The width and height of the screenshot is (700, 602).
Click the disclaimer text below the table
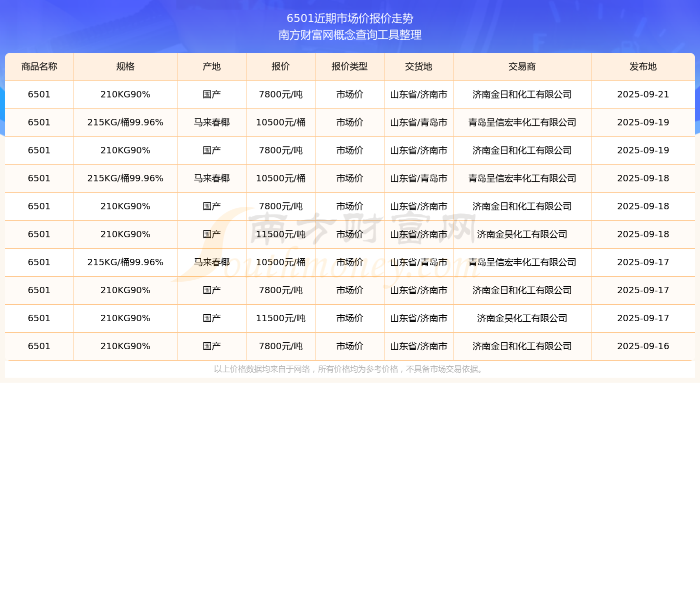pyautogui.click(x=349, y=369)
